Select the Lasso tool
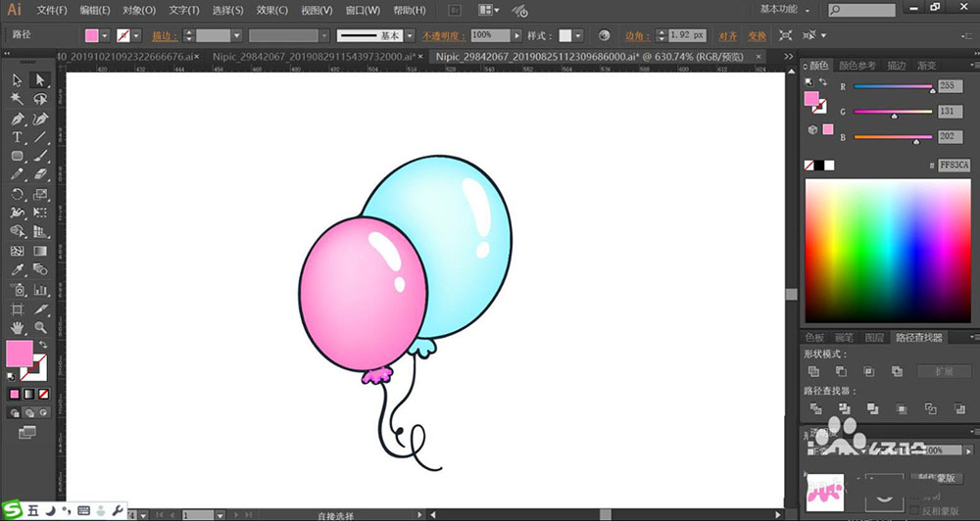Screen dimensions: 980x521 (x=40, y=99)
